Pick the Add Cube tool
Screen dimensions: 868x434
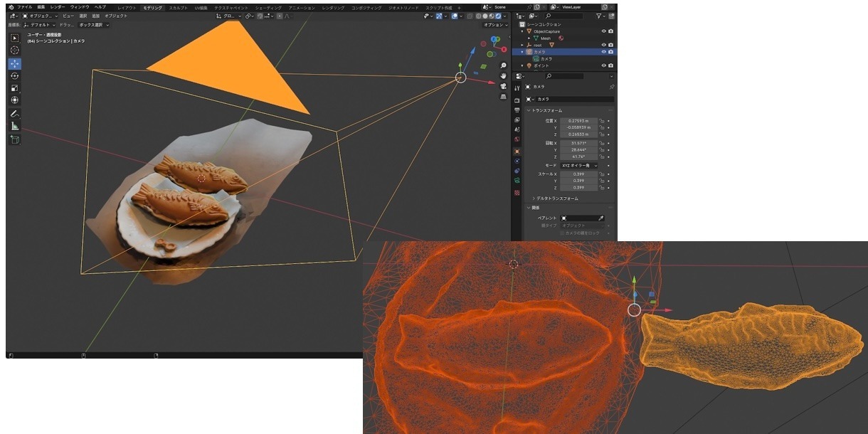(14, 139)
